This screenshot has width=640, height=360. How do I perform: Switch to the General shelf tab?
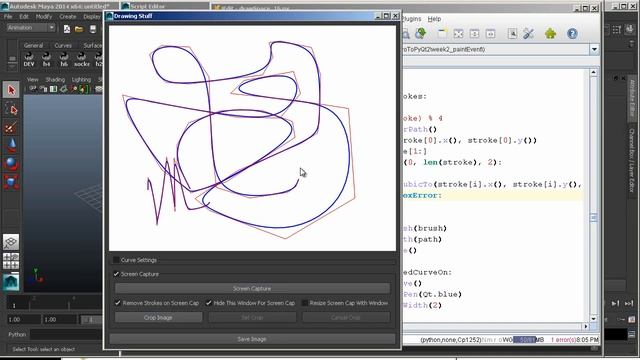pyautogui.click(x=33, y=45)
